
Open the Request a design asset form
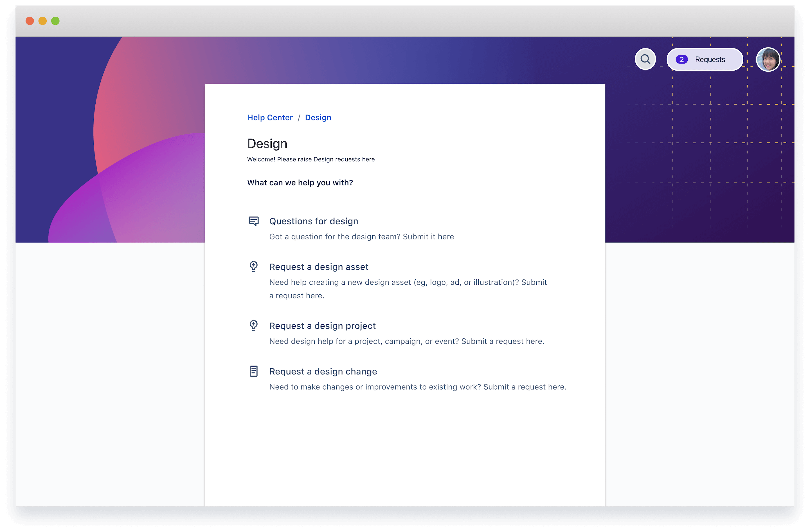pos(319,266)
